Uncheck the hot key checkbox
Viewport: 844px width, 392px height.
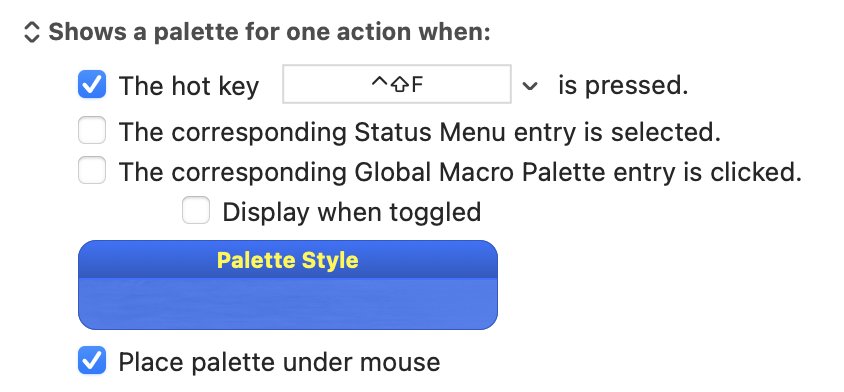[x=92, y=85]
